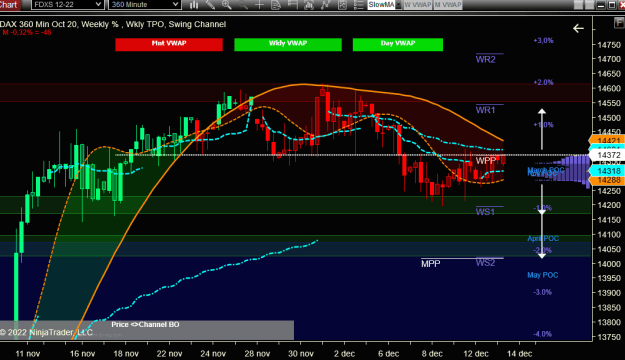This screenshot has height=360, width=625.
Task: Click the DAX 360 Min chart title text
Action: pos(113,24)
